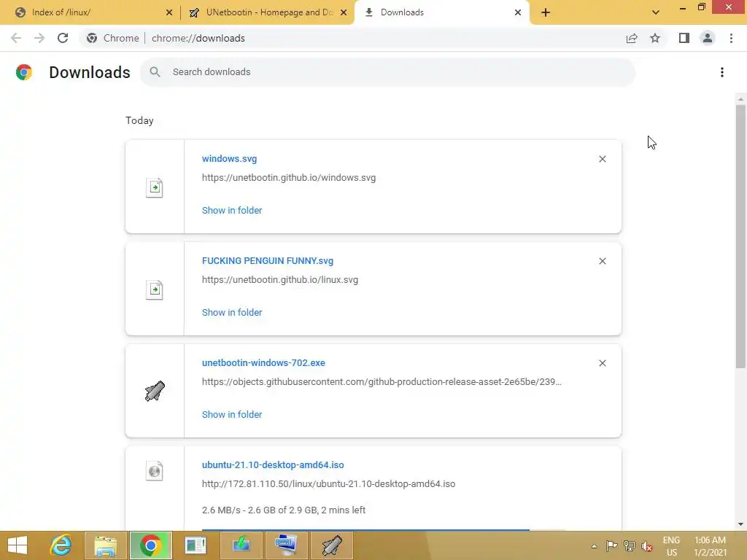Open the Chrome profile avatar
The height and width of the screenshot is (560, 747).
(x=708, y=38)
